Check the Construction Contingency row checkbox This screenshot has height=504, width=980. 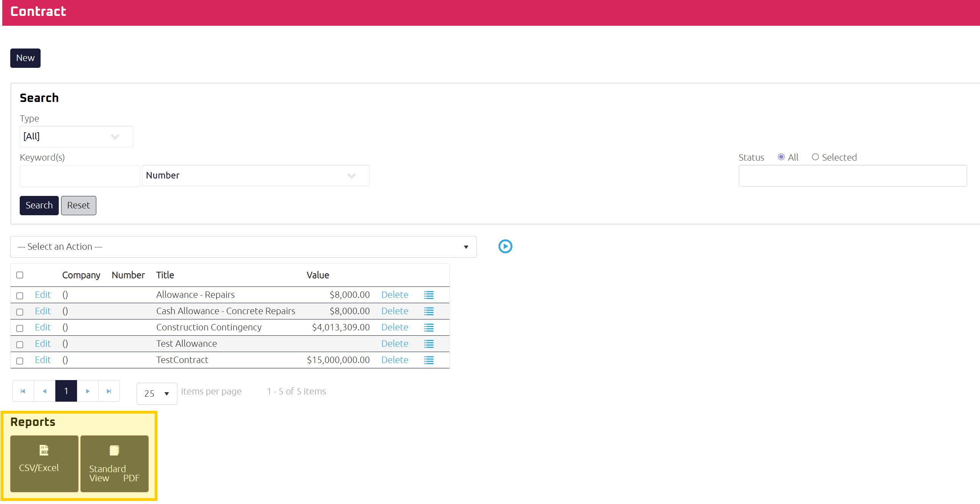pyautogui.click(x=20, y=329)
